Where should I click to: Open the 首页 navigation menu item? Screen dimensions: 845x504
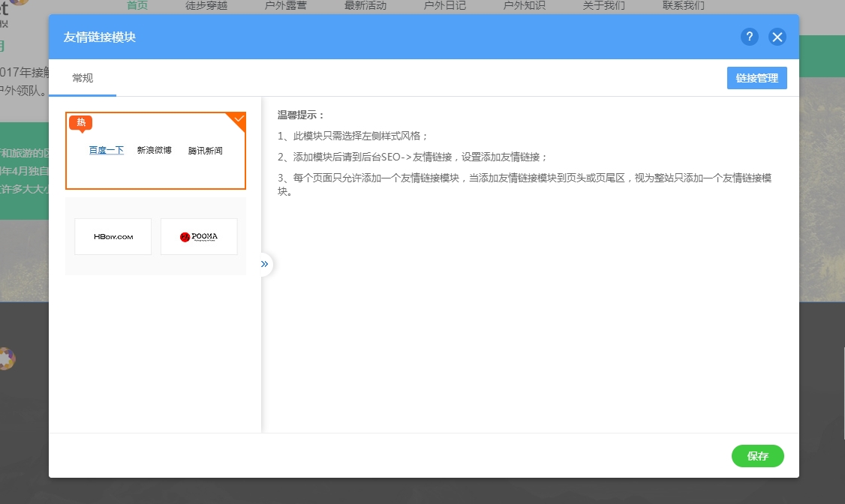(x=137, y=6)
